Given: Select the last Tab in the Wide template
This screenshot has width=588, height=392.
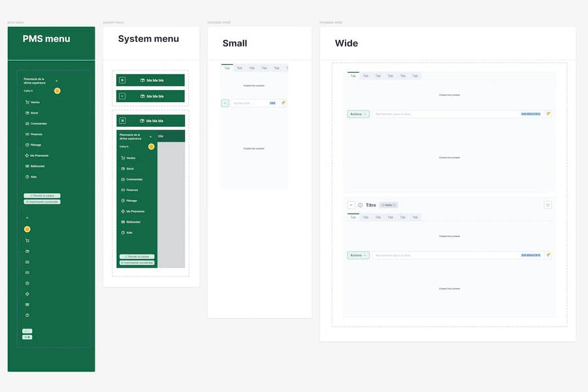Looking at the screenshot, I should (415, 76).
